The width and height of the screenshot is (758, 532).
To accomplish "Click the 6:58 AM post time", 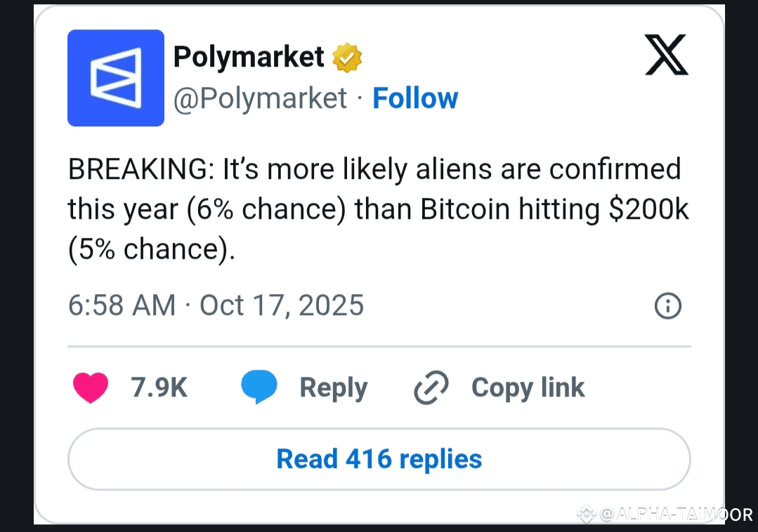I will (x=122, y=305).
